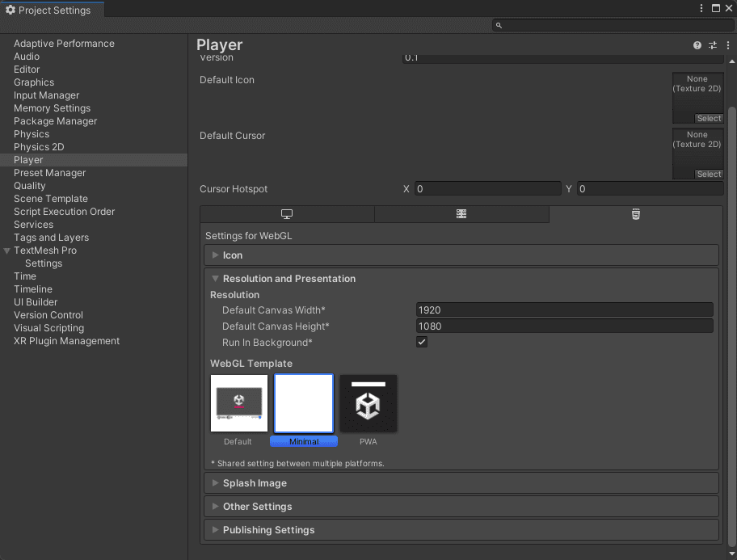Screen dimensions: 737x560
Task: Open Editor settings category
Action: (27, 69)
